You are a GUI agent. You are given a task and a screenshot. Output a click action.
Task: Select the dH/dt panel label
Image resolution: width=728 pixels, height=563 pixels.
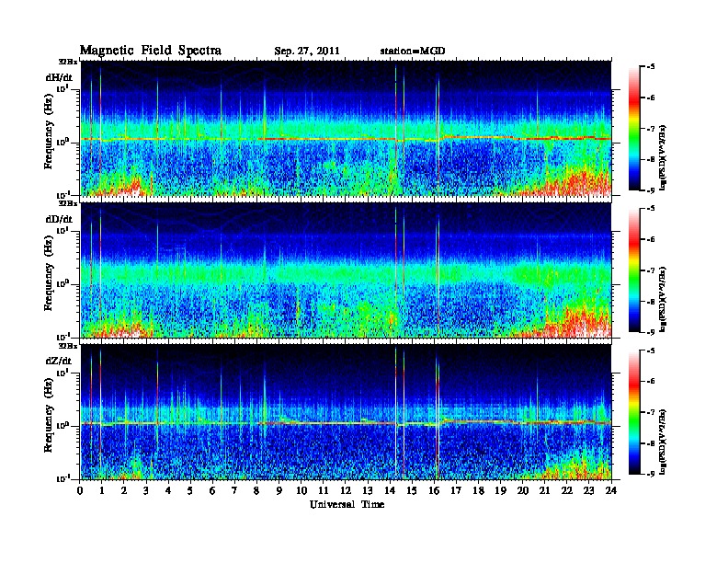pyautogui.click(x=59, y=77)
